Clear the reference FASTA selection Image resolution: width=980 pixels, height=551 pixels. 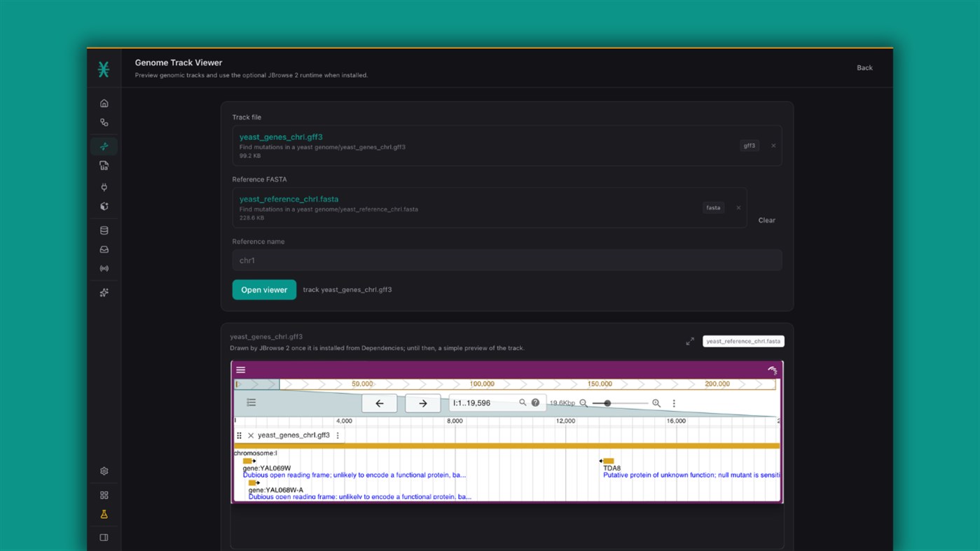766,220
